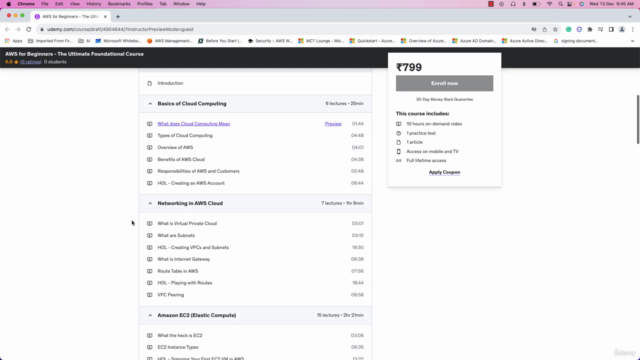Image resolution: width=640 pixels, height=360 pixels.
Task: Open Spotlight search in menu bar
Action: 560,4
